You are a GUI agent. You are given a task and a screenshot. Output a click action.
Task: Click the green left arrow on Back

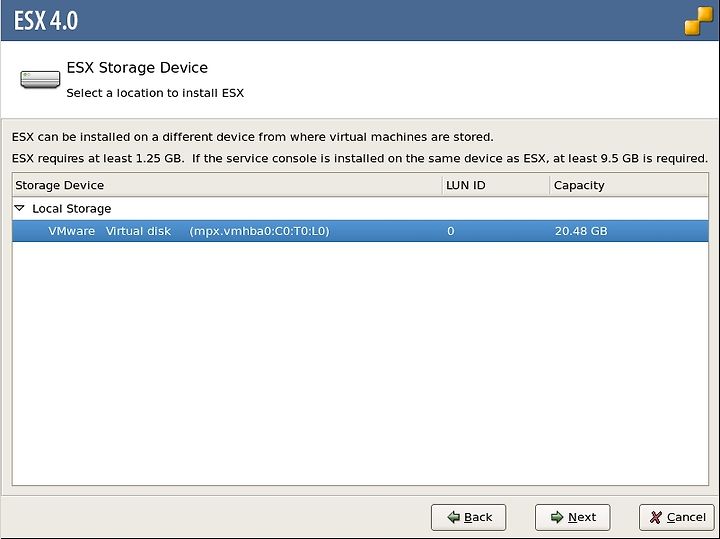(x=454, y=517)
